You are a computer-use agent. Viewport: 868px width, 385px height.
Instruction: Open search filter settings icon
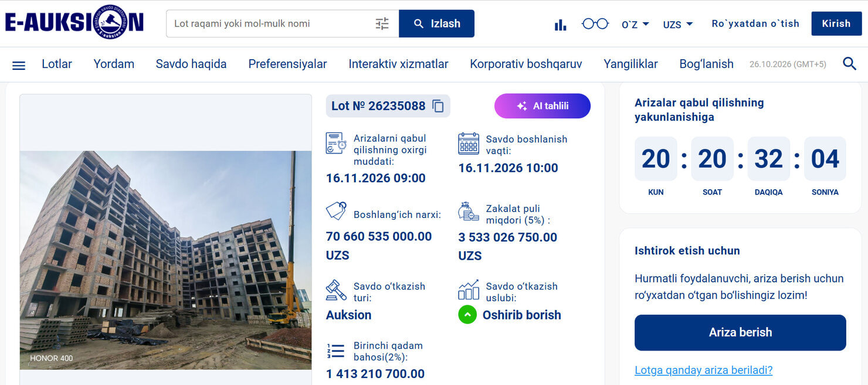click(382, 23)
